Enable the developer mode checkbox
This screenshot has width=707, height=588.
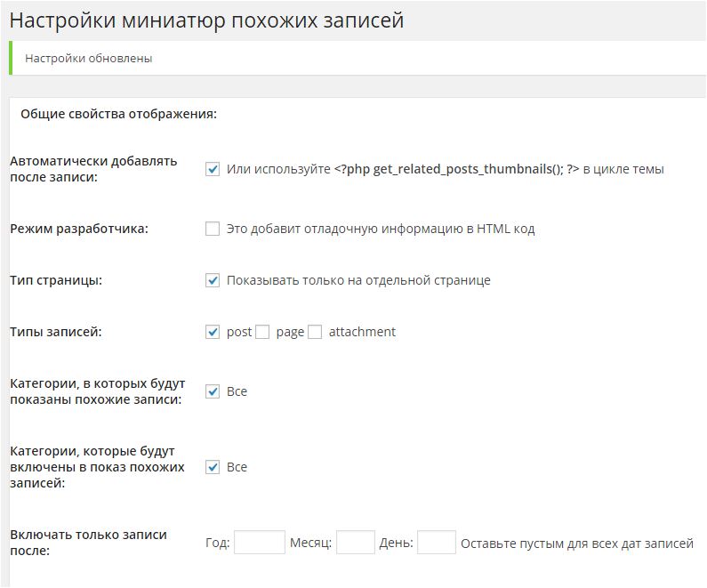coord(213,229)
